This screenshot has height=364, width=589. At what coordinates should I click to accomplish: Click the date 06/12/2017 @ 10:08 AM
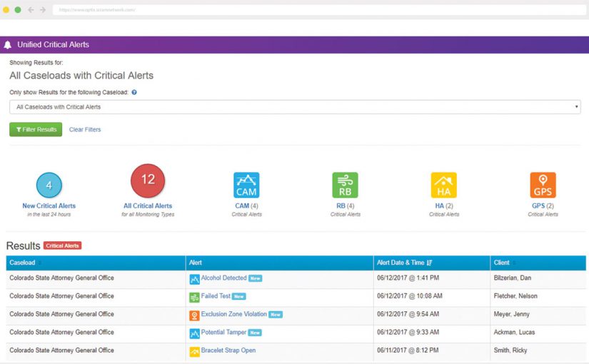pyautogui.click(x=410, y=296)
